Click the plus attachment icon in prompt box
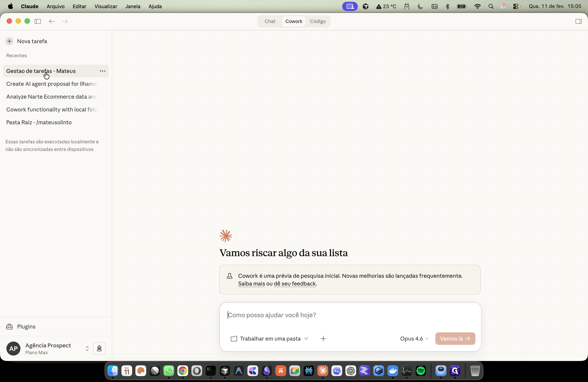Viewport: 588px width, 382px height. point(323,338)
